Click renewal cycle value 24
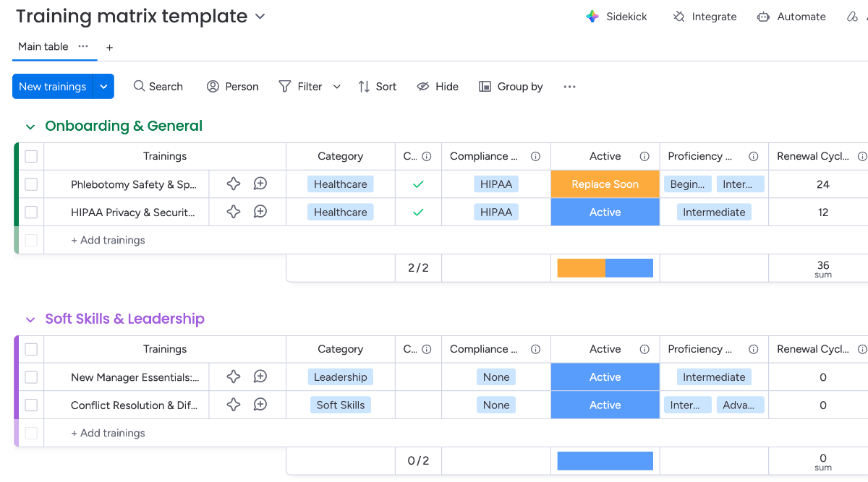The image size is (868, 482). click(823, 184)
